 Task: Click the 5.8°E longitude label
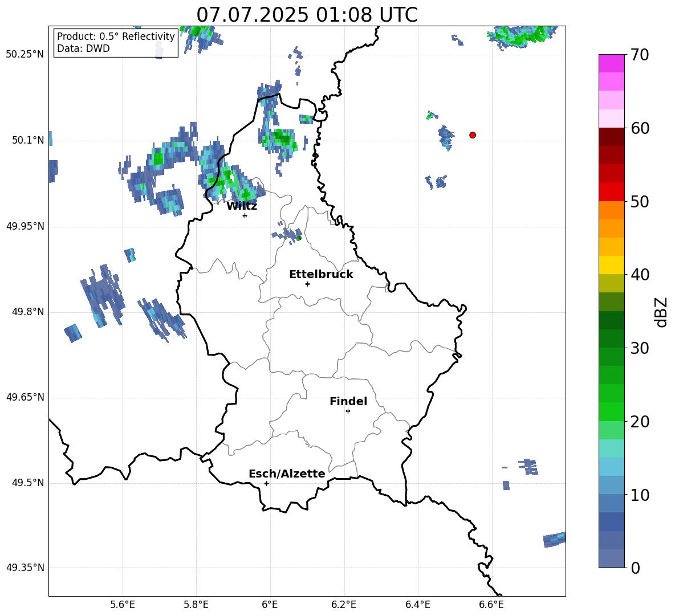tap(196, 605)
